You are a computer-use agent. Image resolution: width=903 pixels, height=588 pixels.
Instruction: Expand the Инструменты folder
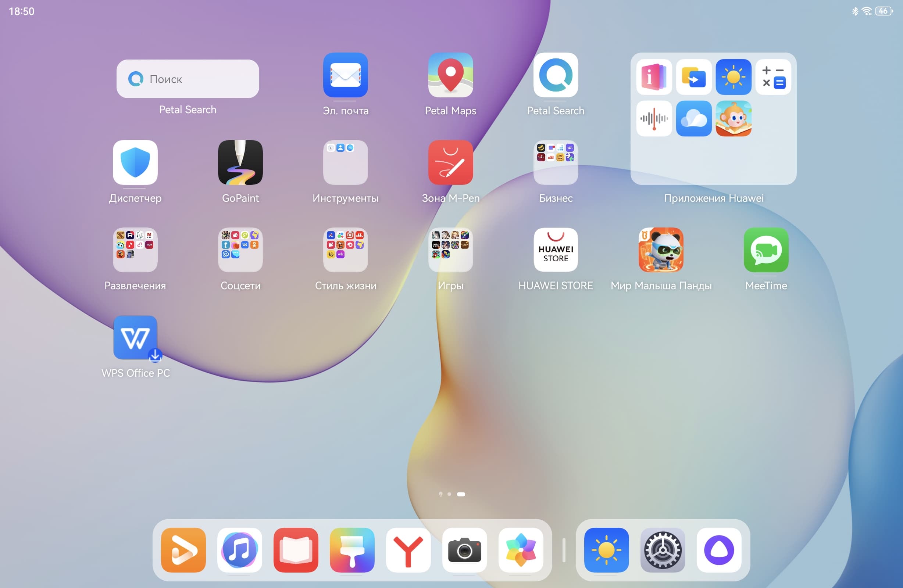(x=345, y=162)
